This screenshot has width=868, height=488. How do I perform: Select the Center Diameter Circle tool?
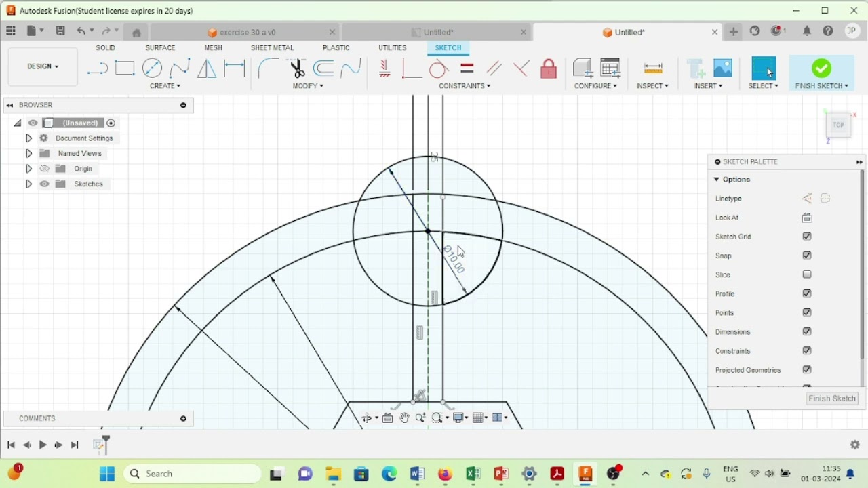pos(152,68)
